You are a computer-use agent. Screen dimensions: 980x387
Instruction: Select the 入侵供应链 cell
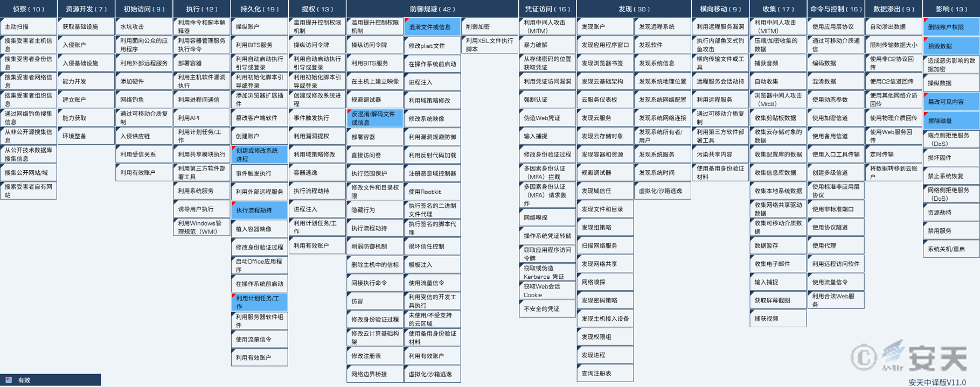coord(144,136)
